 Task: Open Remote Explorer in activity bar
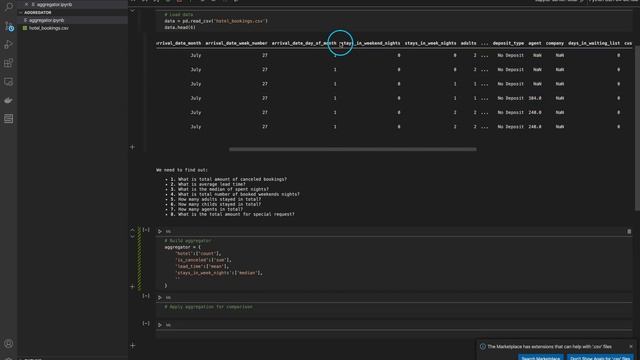(x=8, y=82)
